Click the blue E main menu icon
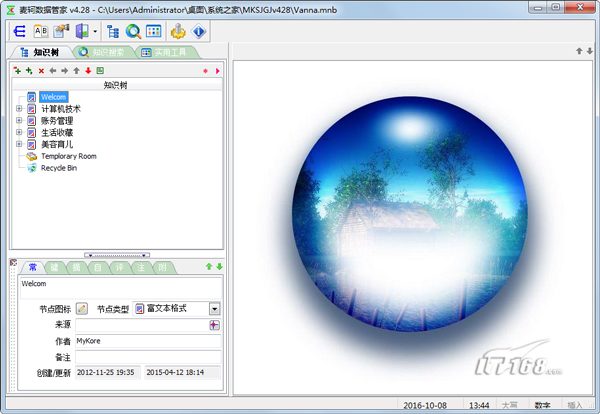Screen dimensions: 600x414 (19, 31)
